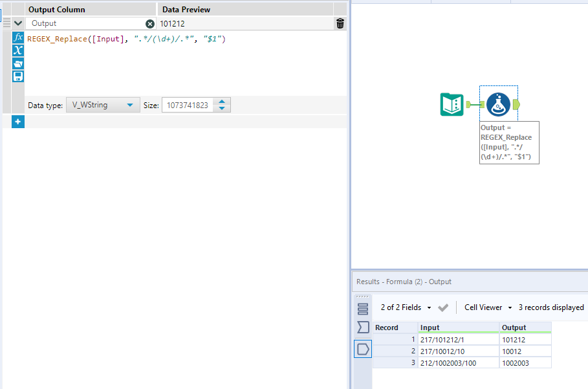This screenshot has width=588, height=389.
Task: Save the current expression
Action: click(18, 76)
